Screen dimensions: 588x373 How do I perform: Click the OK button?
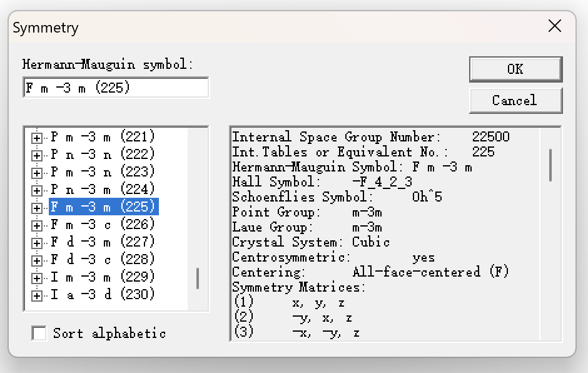[x=515, y=69]
